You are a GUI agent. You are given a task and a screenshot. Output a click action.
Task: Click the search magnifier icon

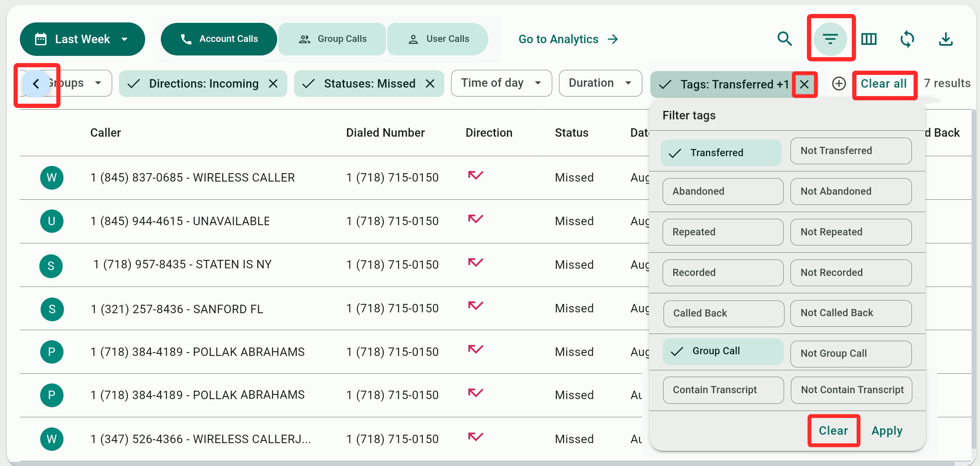785,39
